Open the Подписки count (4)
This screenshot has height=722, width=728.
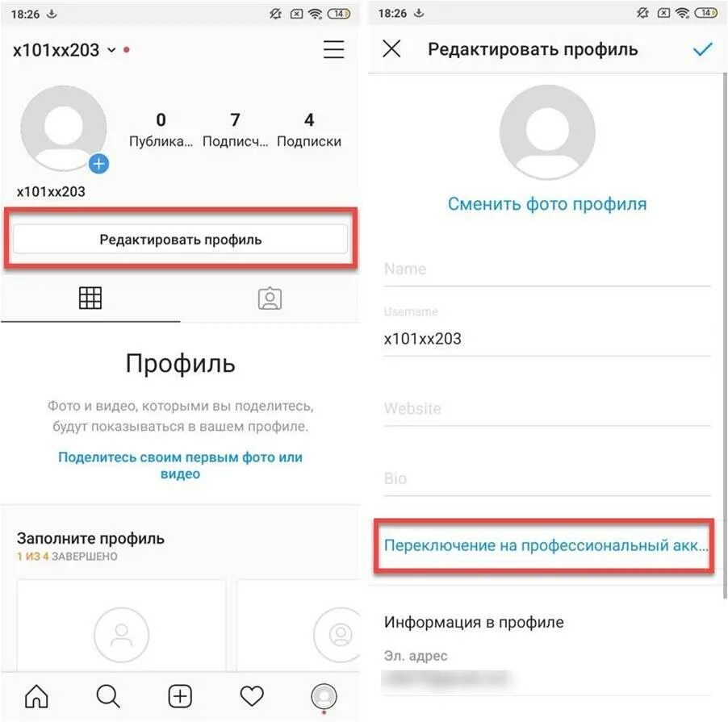pos(309,130)
